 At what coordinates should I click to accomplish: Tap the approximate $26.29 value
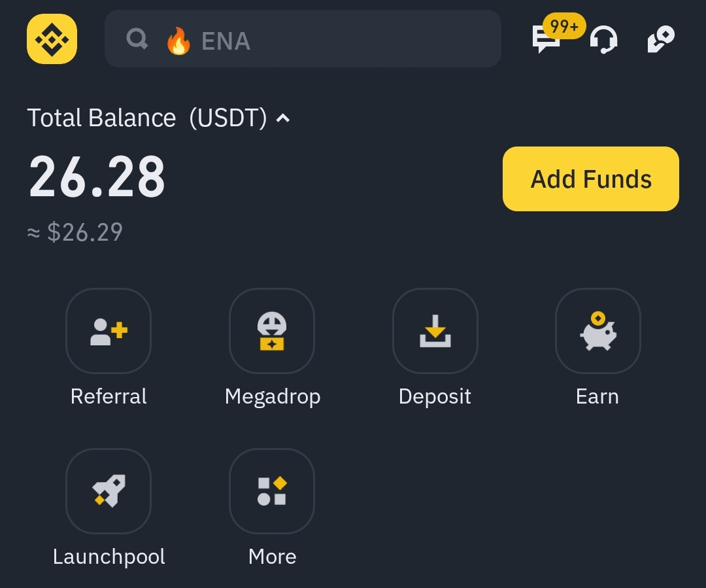pos(76,232)
